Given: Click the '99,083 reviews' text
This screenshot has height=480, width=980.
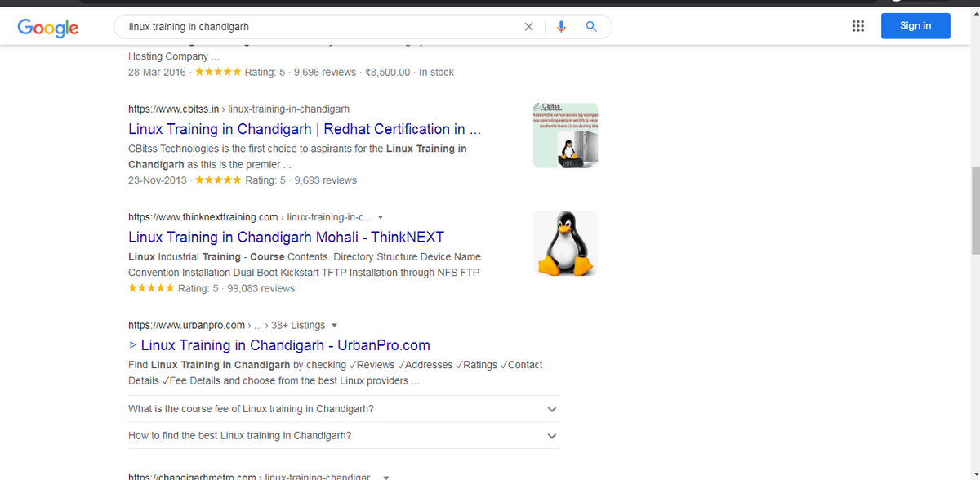Looking at the screenshot, I should point(261,289).
